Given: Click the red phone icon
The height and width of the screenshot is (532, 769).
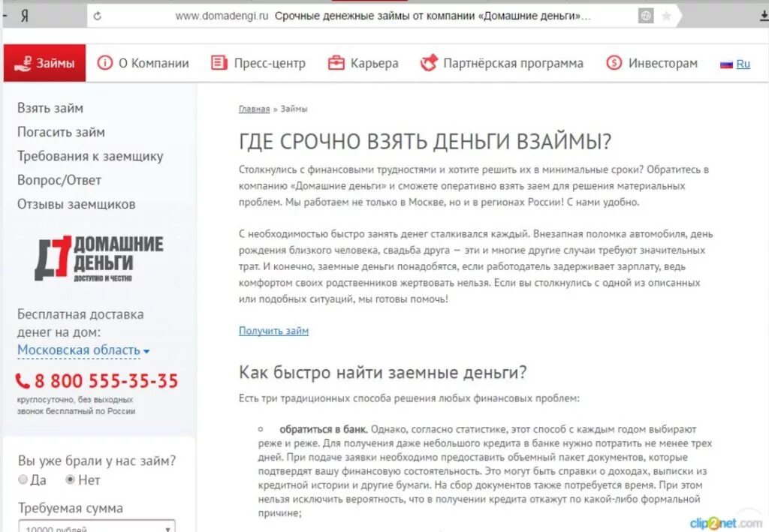Looking at the screenshot, I should [23, 380].
